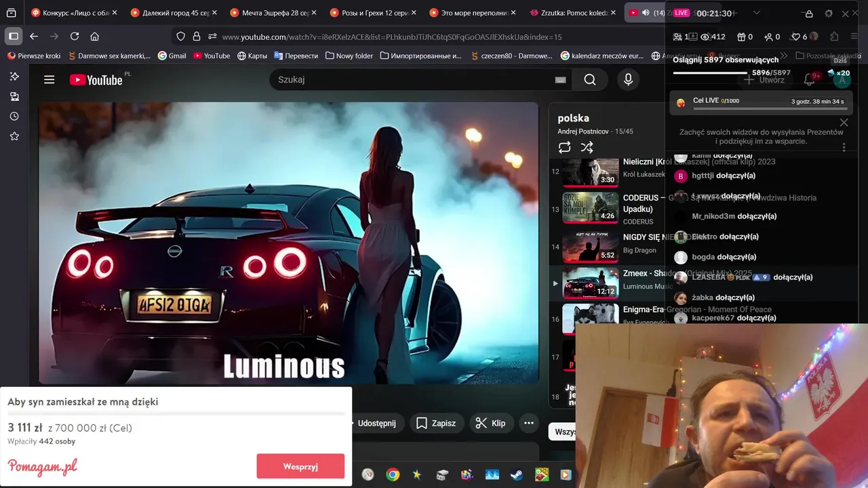
Task: Open the YouTube guide hamburger menu
Action: tap(49, 80)
